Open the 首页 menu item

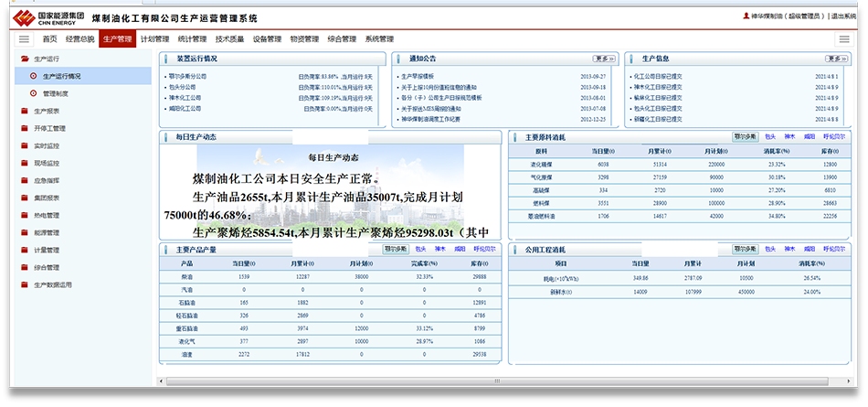coord(50,38)
